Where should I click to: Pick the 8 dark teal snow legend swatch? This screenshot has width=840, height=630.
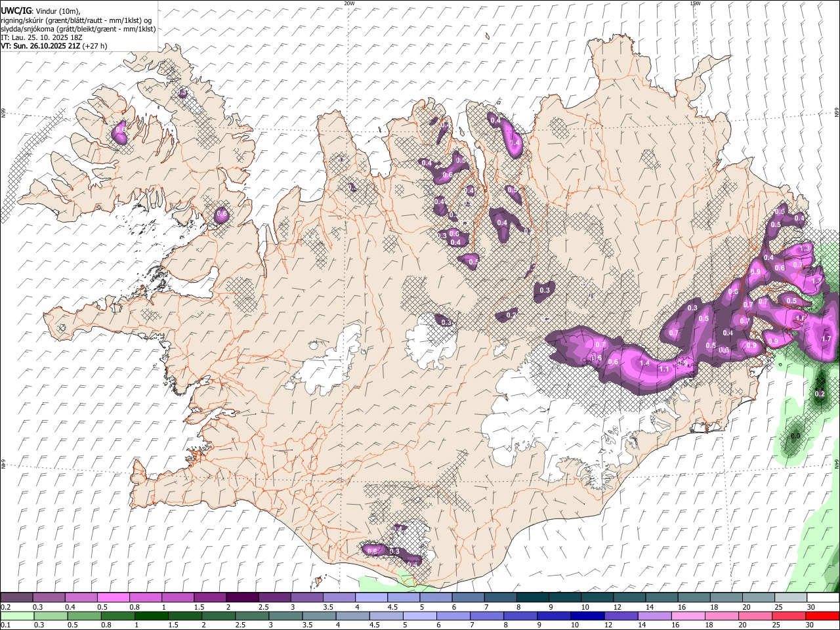point(534,597)
